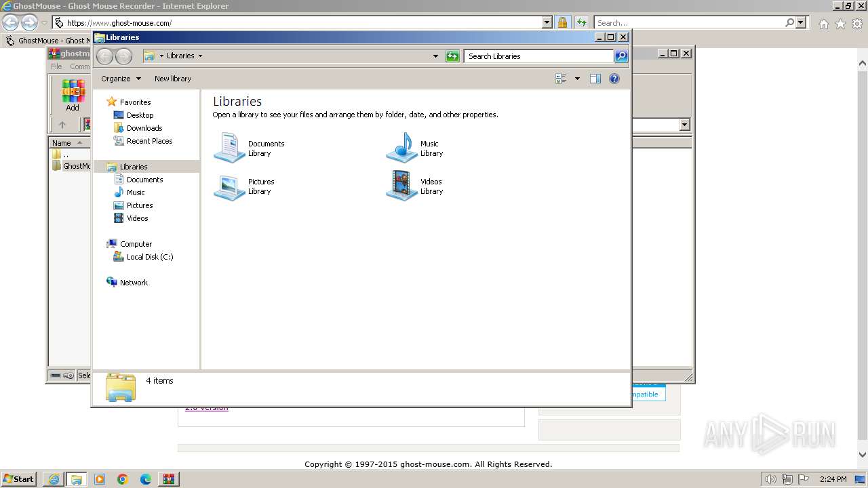Go forward in Internet Explorer
Image resolution: width=868 pixels, height=488 pixels.
tap(29, 22)
